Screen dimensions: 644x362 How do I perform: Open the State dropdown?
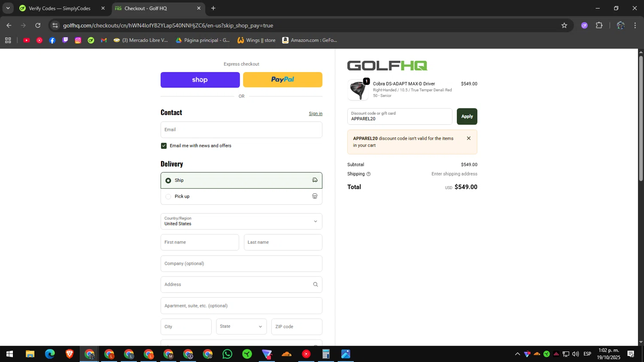point(241,327)
